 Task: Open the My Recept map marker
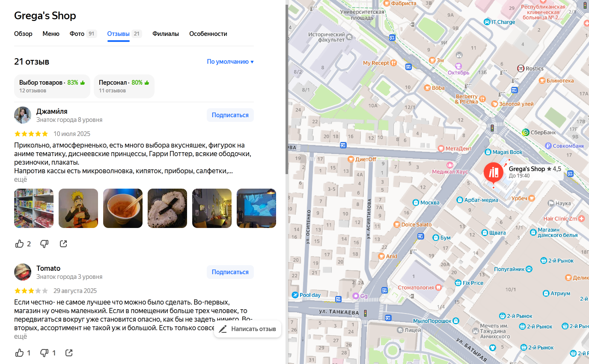point(393,63)
